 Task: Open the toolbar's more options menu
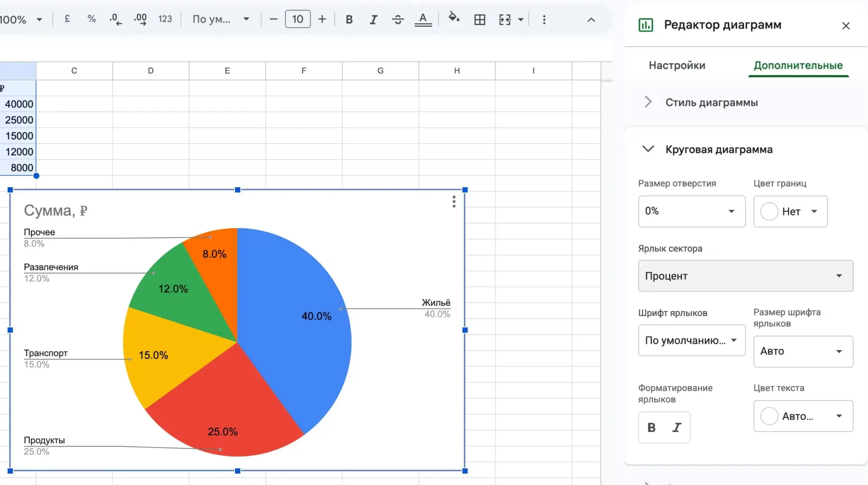click(544, 19)
